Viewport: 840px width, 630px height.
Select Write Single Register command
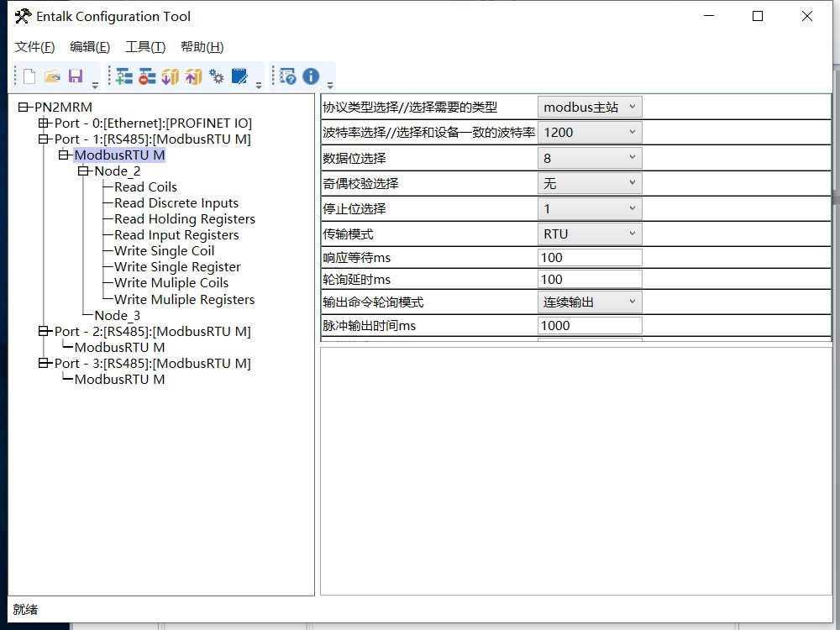point(177,267)
